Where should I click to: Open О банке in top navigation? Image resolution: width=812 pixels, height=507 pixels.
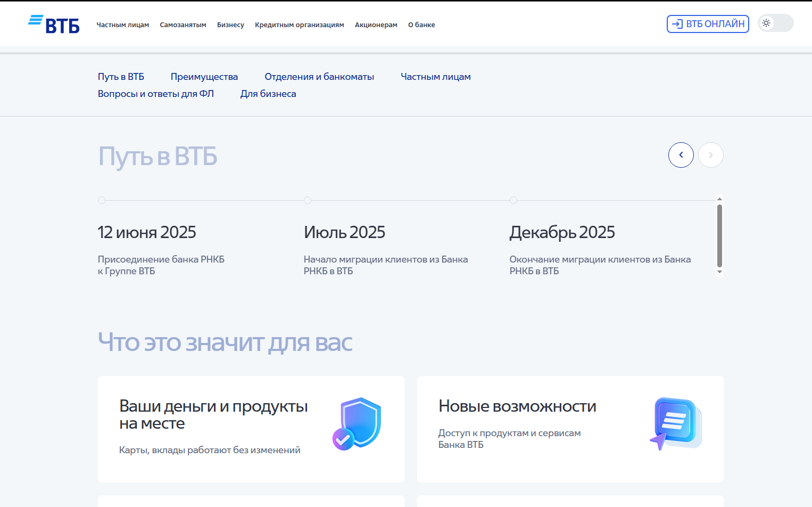pos(421,25)
